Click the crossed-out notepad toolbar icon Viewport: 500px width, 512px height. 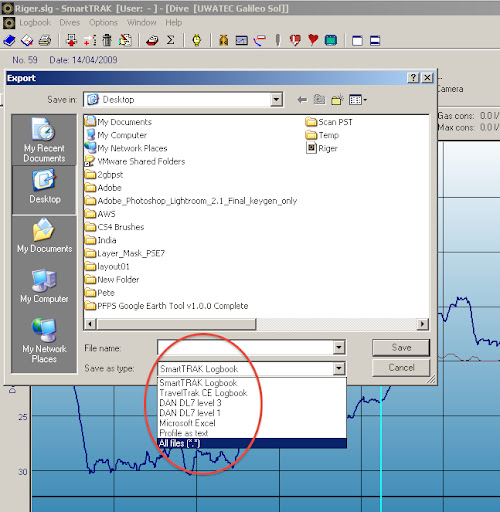pyautogui.click(x=125, y=40)
